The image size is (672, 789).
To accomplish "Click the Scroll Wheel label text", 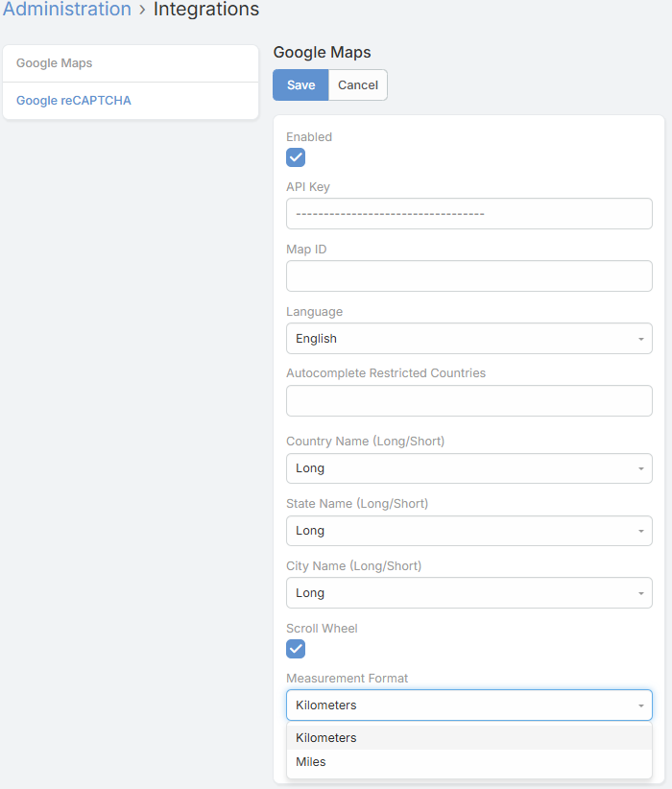I will coord(322,629).
